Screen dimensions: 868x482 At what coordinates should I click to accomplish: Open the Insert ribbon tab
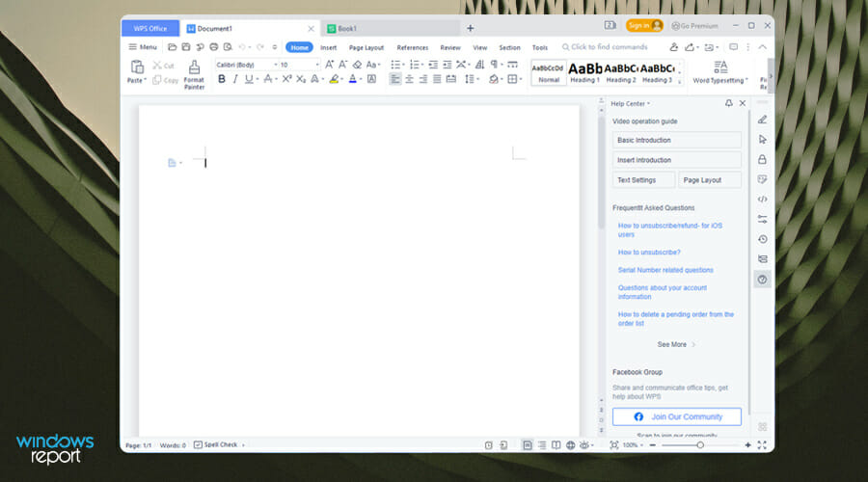click(x=329, y=47)
